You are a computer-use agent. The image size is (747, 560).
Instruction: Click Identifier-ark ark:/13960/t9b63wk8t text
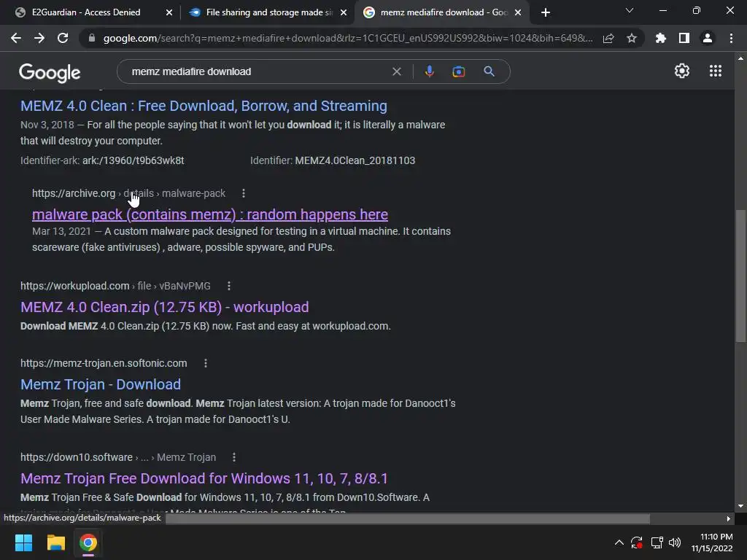coord(102,160)
